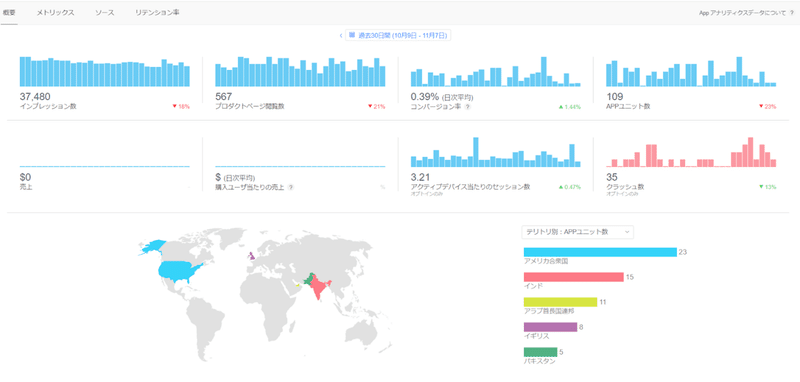Image resolution: width=800 pixels, height=382 pixels.
Task: Switch to the ソース tab
Action: (x=105, y=13)
